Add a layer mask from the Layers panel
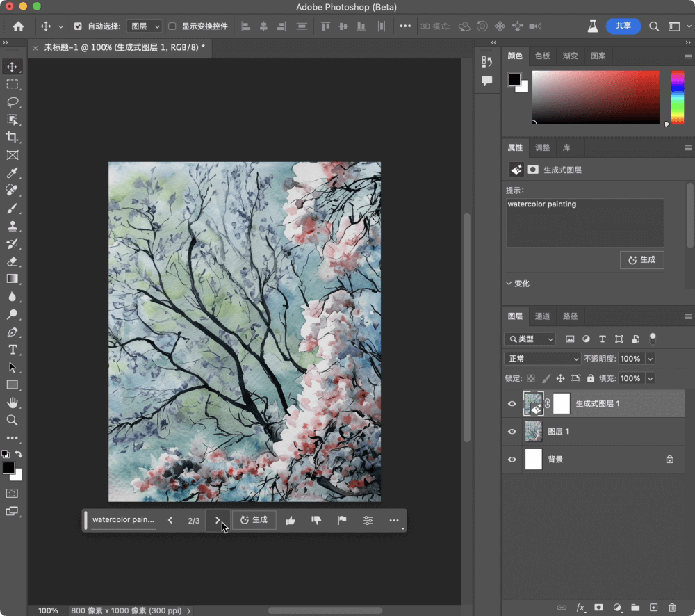The height and width of the screenshot is (616, 695). 598,608
